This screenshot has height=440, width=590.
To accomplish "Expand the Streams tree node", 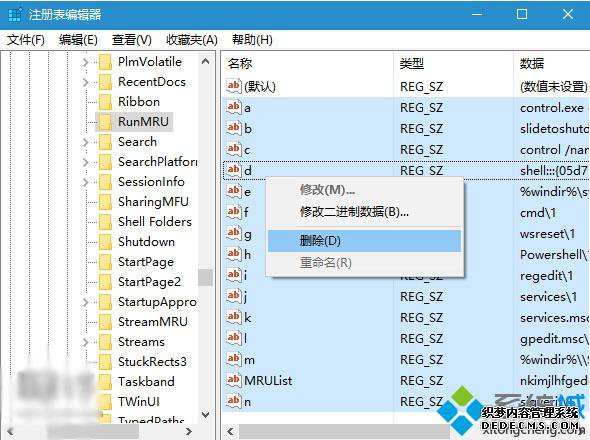I will click(x=85, y=342).
